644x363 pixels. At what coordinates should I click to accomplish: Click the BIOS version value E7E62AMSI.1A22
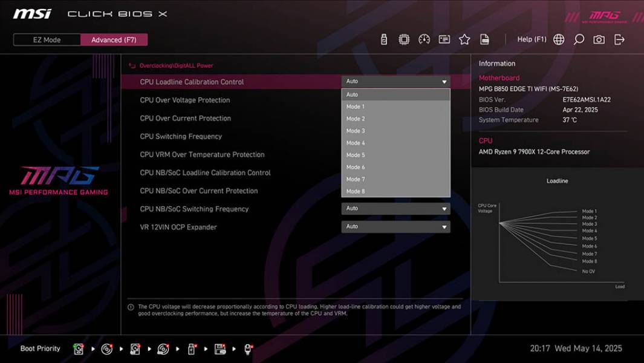(587, 99)
